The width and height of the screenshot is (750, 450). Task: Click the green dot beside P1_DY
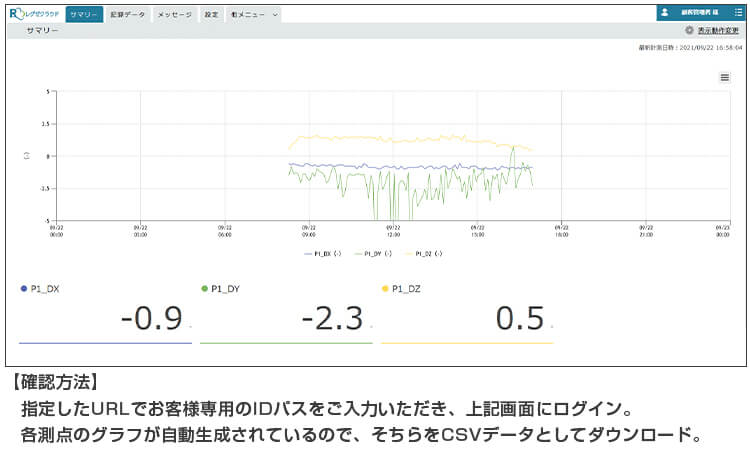204,288
